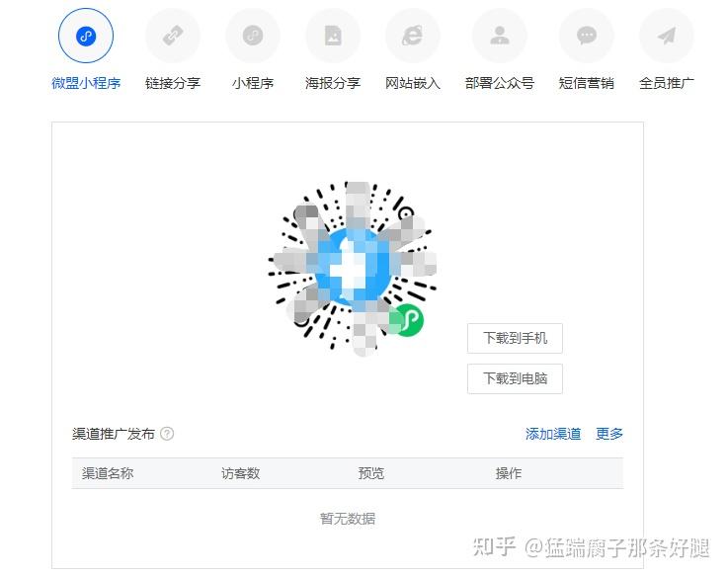728x577 pixels.
Task: Click the mini program QR code image
Action: [x=353, y=268]
